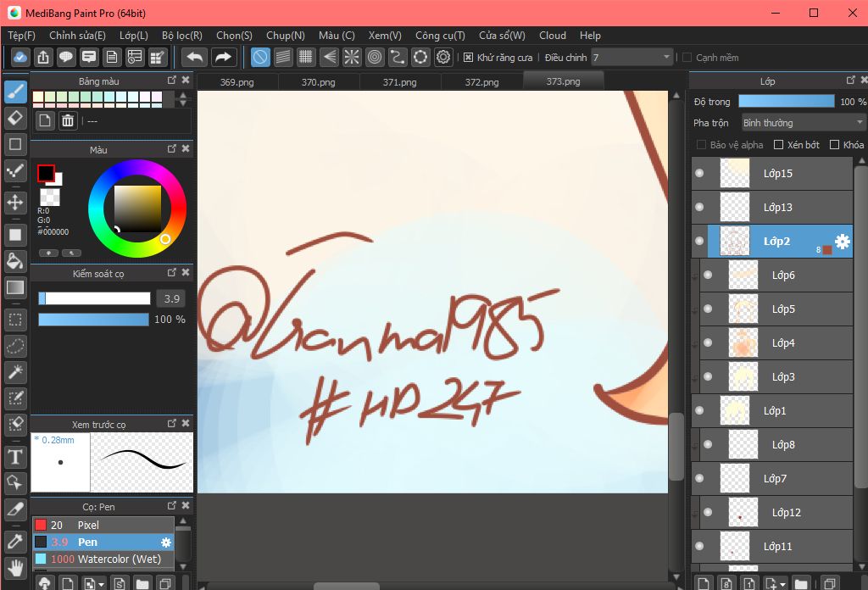Open Điều chỉnh correction dropdown
This screenshot has width=868, height=590.
tap(632, 58)
